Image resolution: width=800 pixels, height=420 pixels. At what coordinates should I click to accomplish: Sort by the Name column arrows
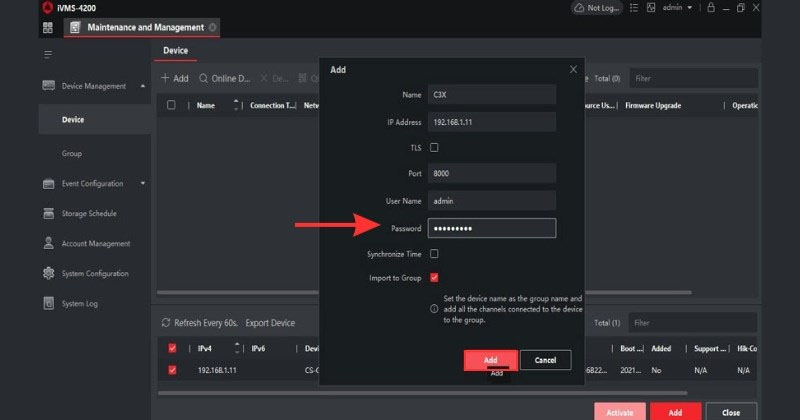point(236,105)
